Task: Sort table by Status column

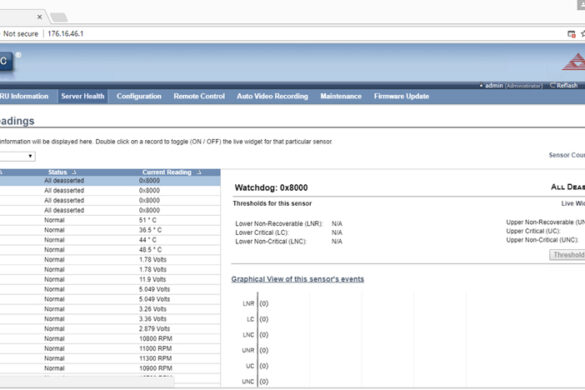Action: [x=57, y=172]
